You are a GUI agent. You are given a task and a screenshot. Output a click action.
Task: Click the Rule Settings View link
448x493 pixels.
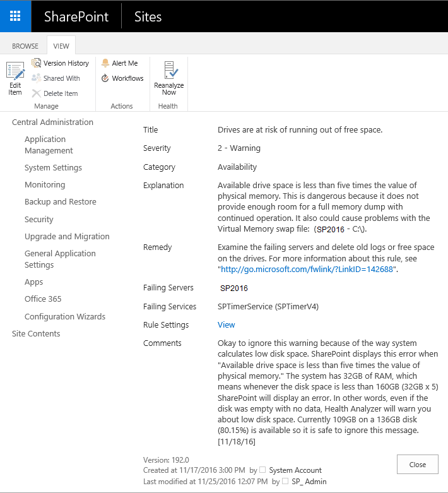[226, 325]
